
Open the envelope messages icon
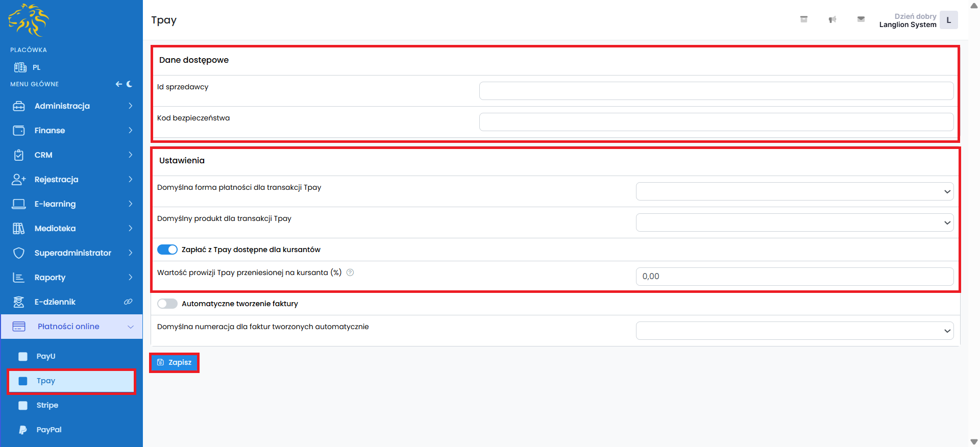coord(861,19)
